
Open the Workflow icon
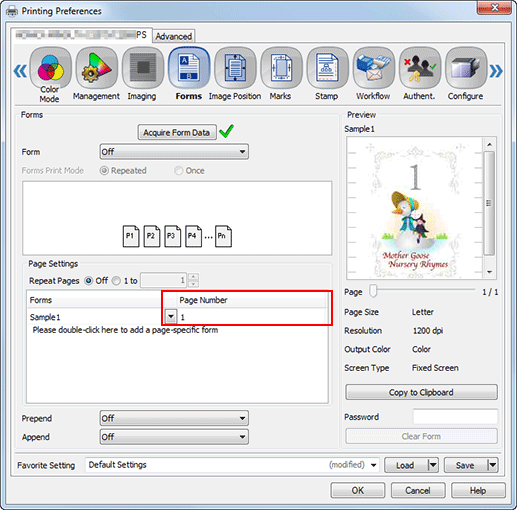point(373,68)
